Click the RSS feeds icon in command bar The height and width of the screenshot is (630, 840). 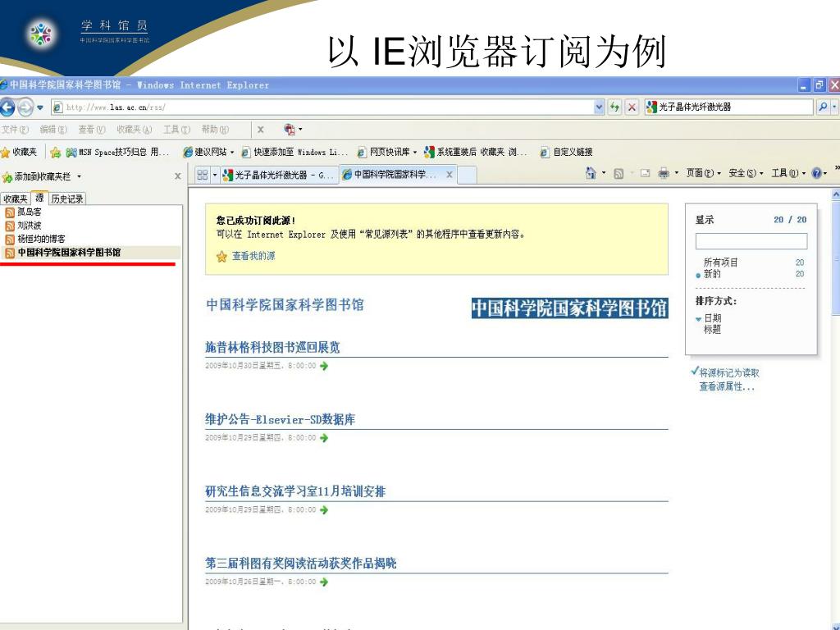[619, 173]
